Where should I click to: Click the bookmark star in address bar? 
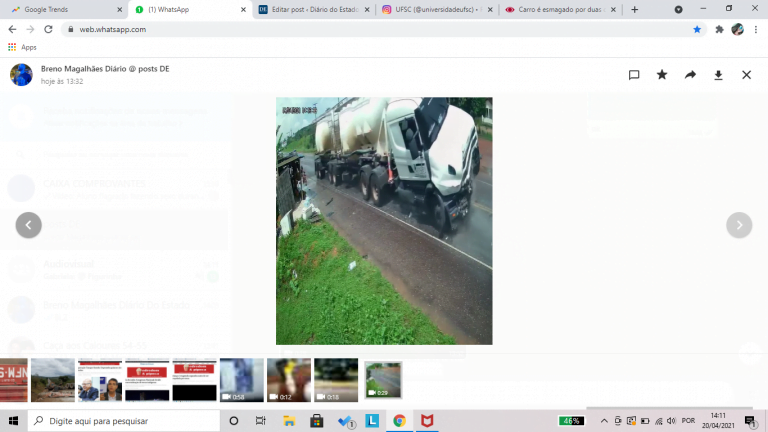697,29
